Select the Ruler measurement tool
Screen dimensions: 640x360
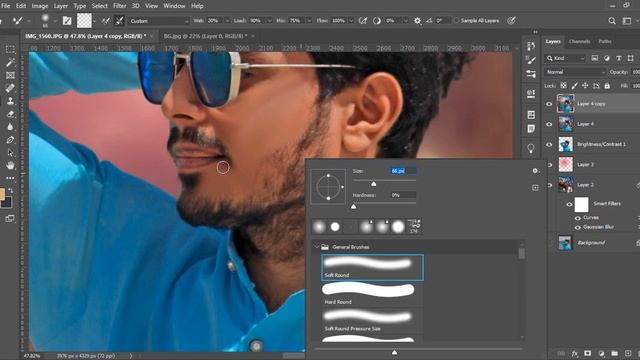click(x=10, y=88)
